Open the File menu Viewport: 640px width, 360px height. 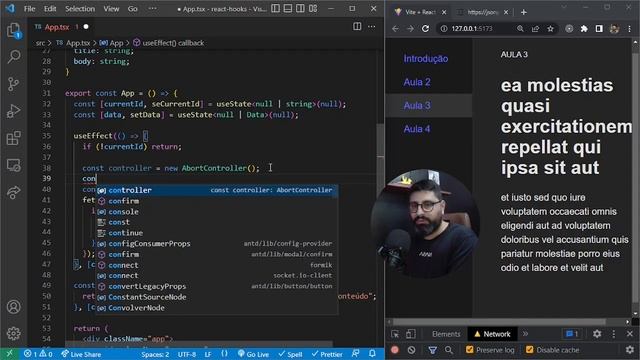point(29,9)
